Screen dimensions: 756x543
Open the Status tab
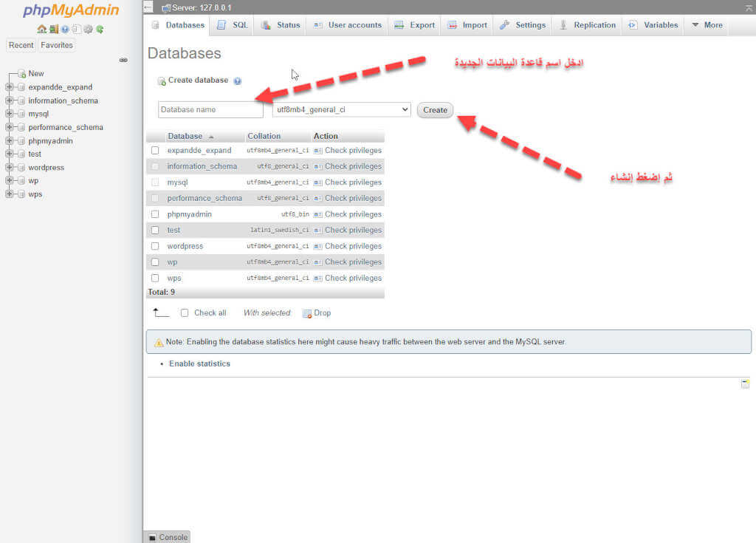tap(281, 25)
